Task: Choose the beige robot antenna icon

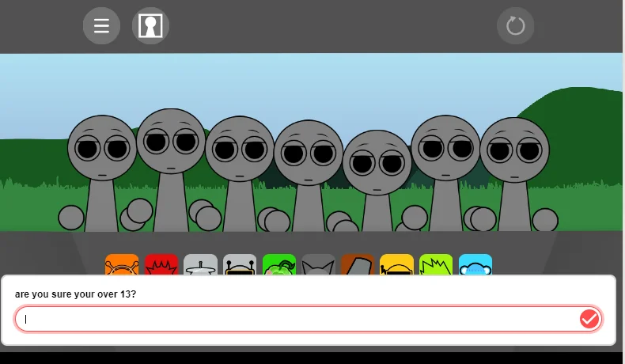Action: click(240, 264)
